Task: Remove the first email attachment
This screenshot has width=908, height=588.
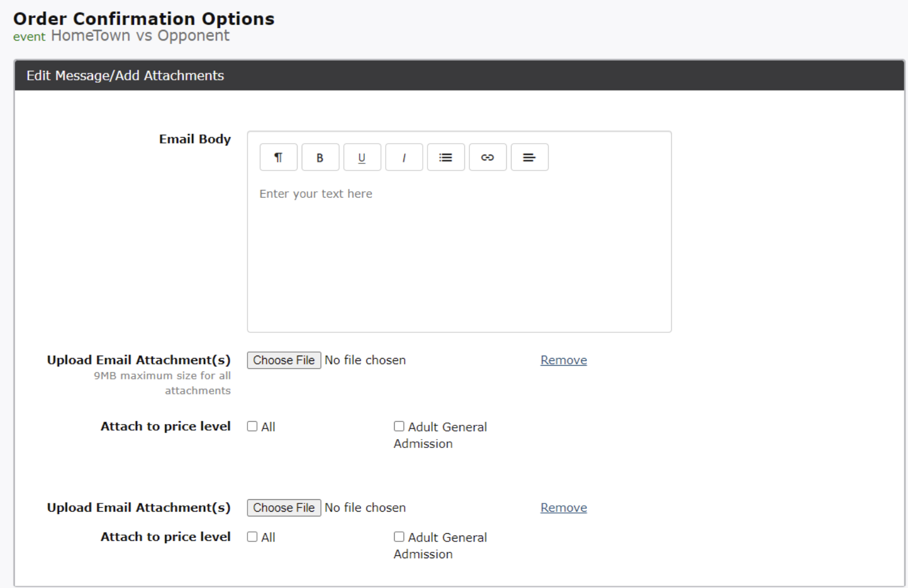Action: click(x=563, y=360)
